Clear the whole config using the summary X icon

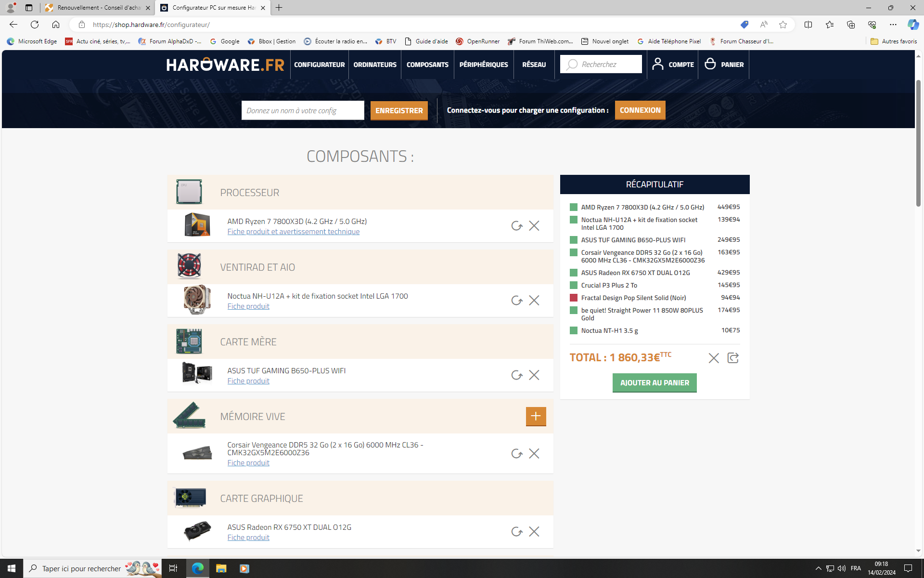point(713,358)
